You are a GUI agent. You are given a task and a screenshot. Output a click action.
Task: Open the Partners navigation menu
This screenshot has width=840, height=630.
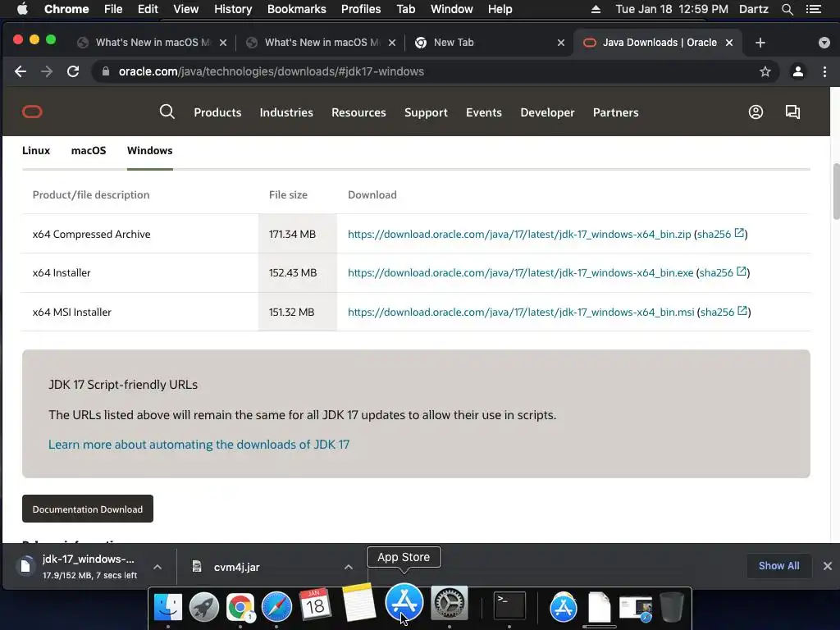pyautogui.click(x=615, y=112)
